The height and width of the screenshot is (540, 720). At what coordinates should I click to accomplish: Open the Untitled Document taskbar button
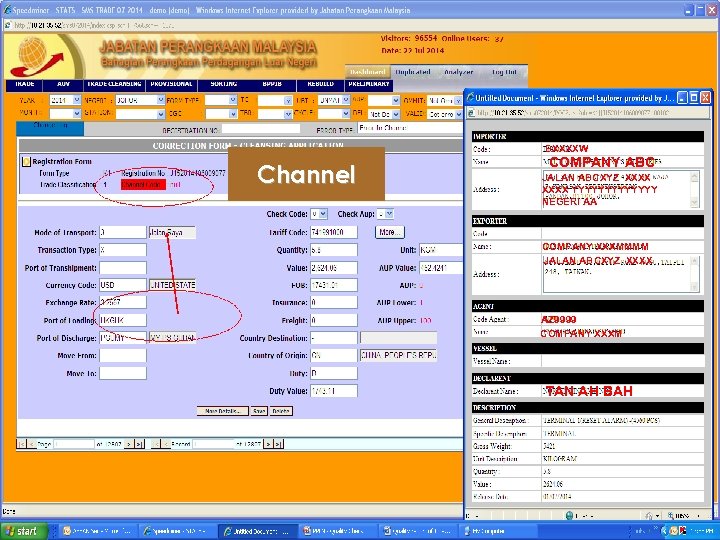coord(257,531)
